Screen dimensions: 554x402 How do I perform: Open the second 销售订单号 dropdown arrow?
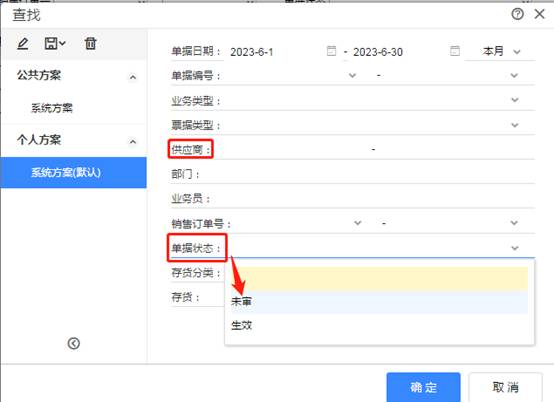click(x=514, y=223)
